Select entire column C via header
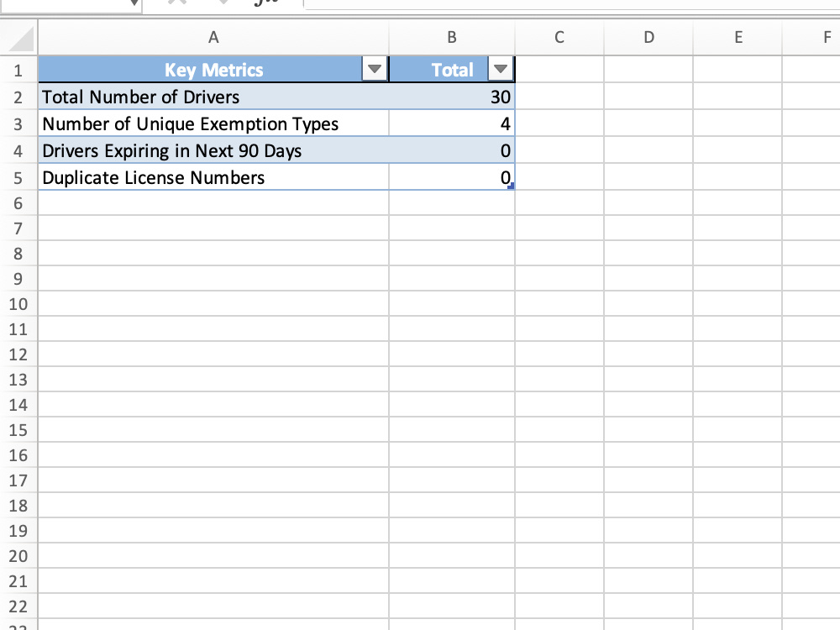The height and width of the screenshot is (630, 840). click(559, 37)
